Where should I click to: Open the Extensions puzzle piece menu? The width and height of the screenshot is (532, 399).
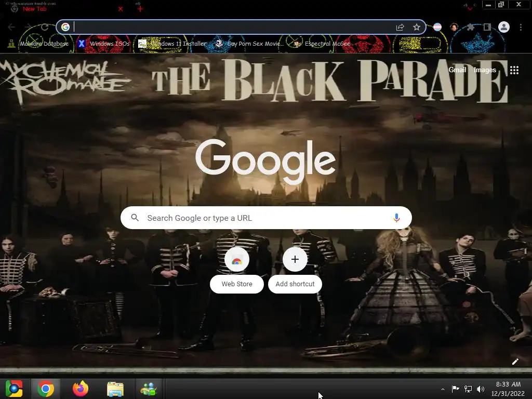[471, 27]
